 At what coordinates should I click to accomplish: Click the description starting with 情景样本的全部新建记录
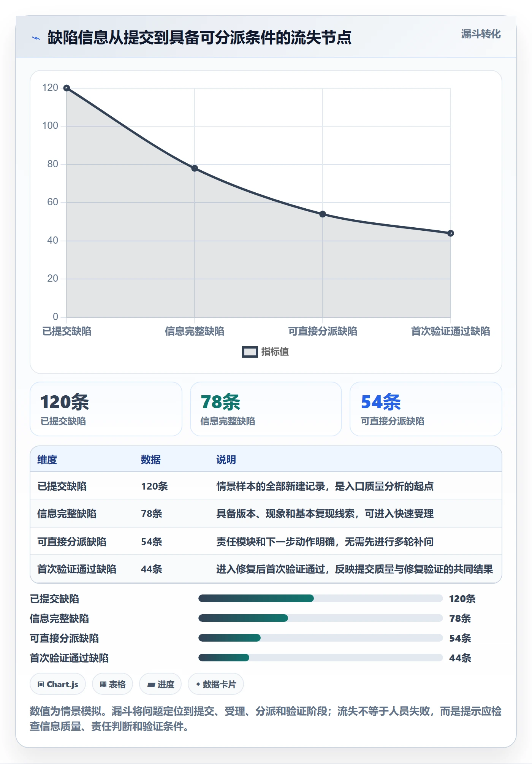tap(325, 486)
